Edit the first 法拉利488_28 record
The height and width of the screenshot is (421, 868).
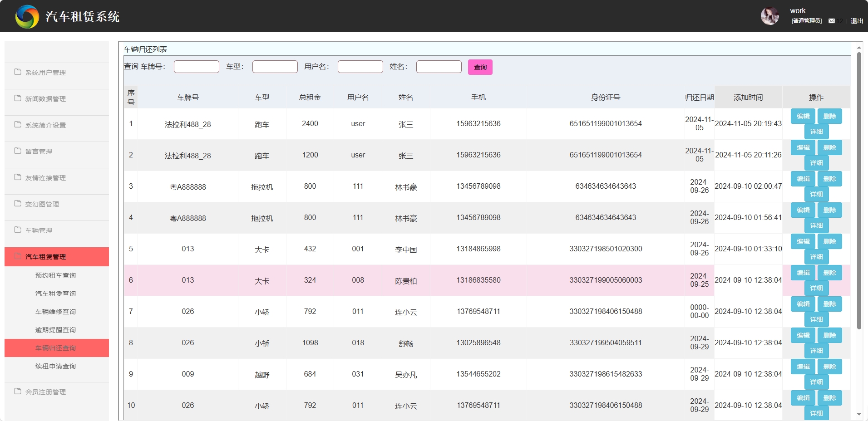(x=802, y=116)
